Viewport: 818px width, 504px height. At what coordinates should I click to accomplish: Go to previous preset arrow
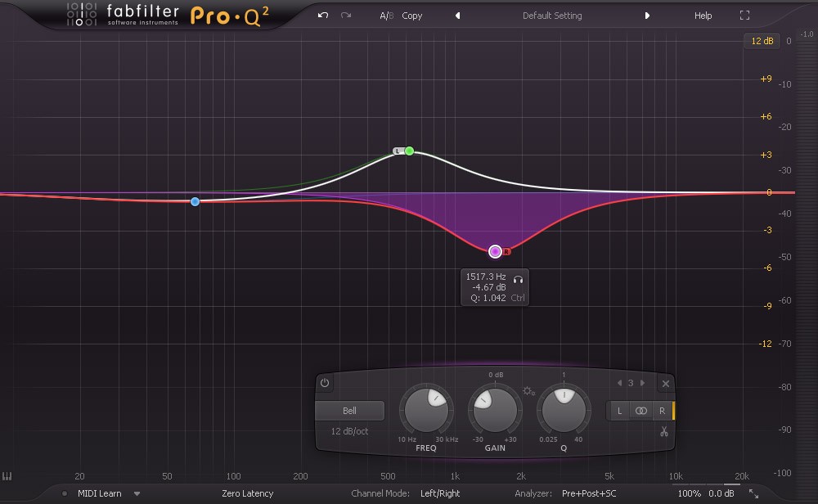click(457, 16)
